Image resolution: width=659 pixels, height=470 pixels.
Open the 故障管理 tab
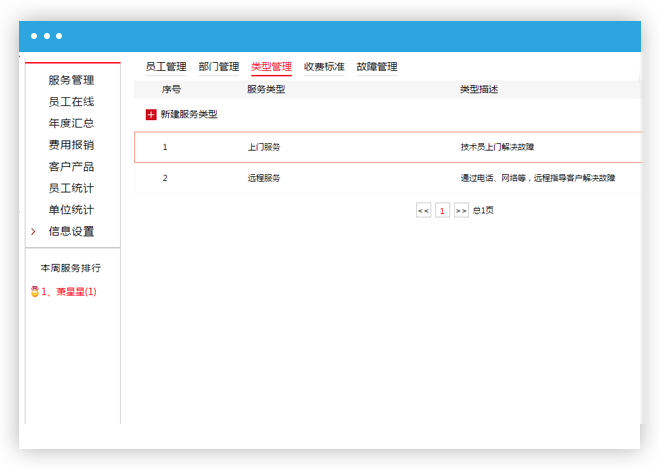[377, 67]
